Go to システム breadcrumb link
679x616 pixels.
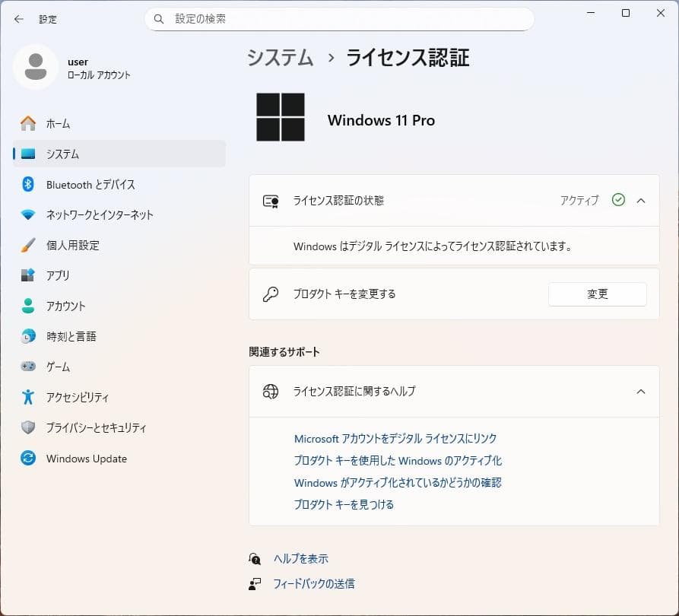point(280,58)
